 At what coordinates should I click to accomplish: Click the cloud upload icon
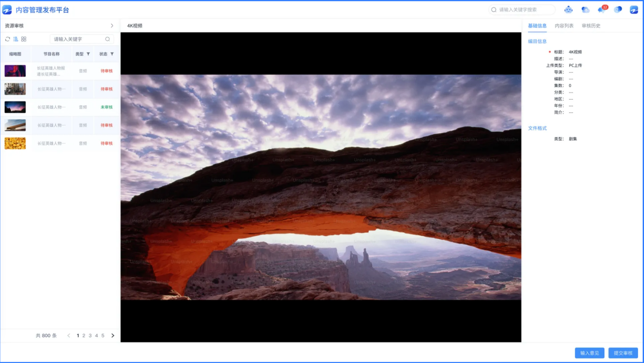coord(585,10)
